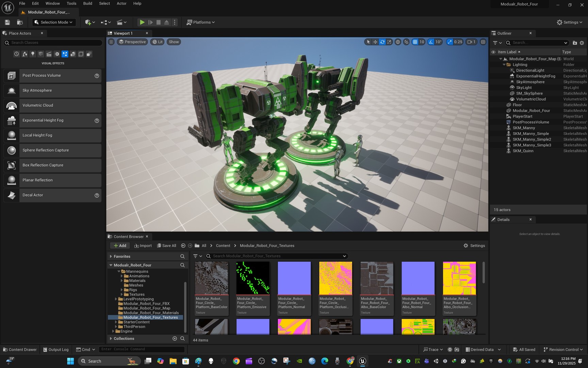Viewport: 588px width, 368px height.
Task: Save the current level with floppy icon
Action: click(7, 22)
